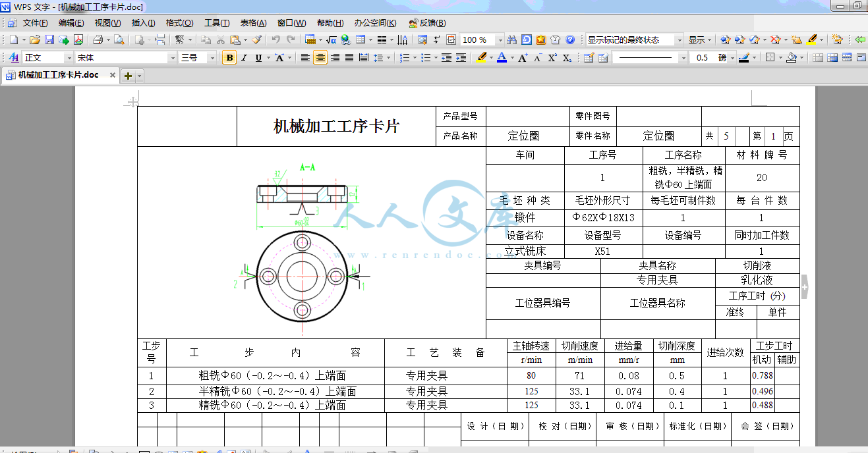Image resolution: width=868 pixels, height=453 pixels.
Task: Decrease paragraph indent
Action: [446, 58]
